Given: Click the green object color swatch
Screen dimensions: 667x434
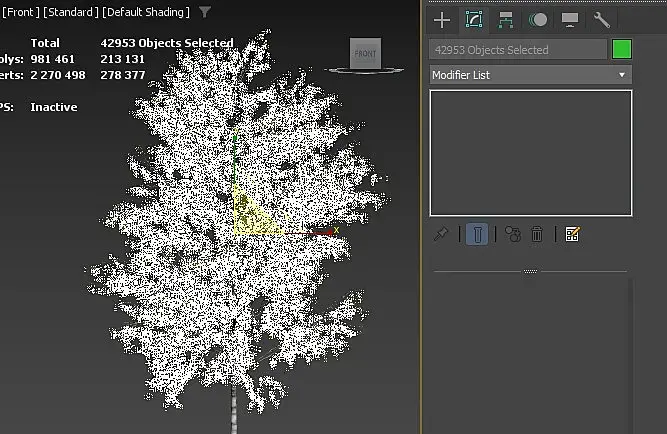Looking at the screenshot, I should pyautogui.click(x=621, y=49).
